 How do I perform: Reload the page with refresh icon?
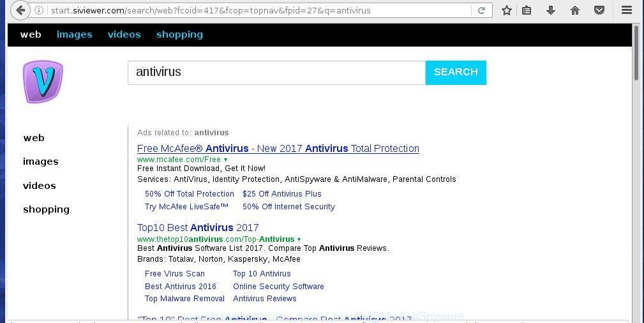click(x=481, y=10)
